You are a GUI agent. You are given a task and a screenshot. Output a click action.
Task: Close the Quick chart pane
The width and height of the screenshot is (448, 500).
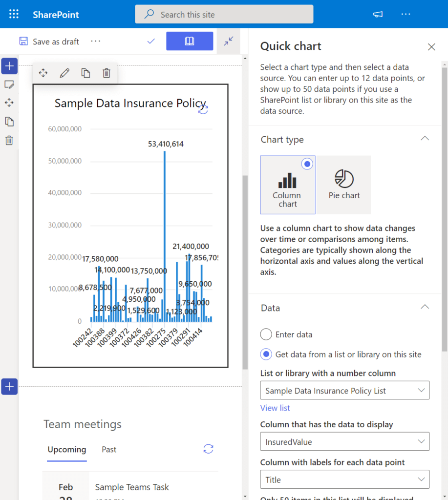click(431, 47)
